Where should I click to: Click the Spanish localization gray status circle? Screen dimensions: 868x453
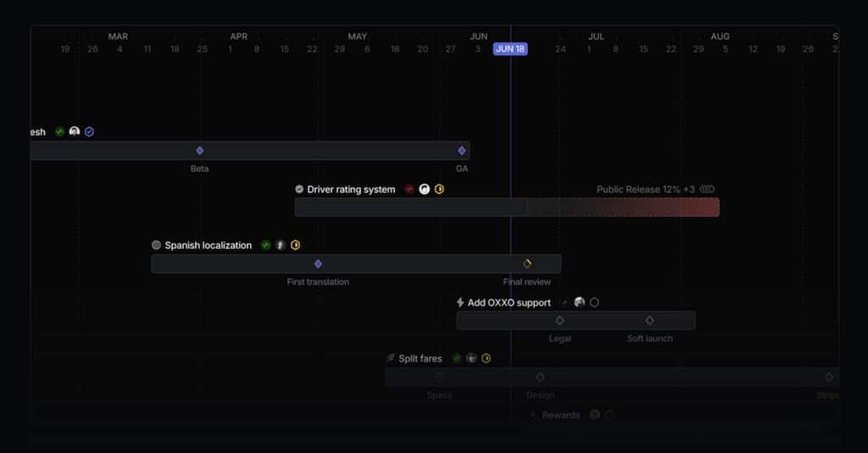tap(156, 246)
